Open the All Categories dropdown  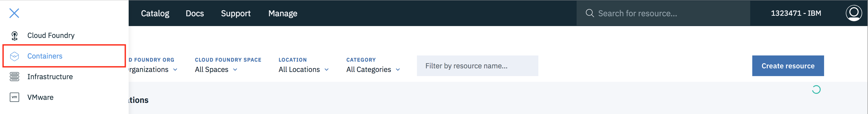click(x=373, y=70)
